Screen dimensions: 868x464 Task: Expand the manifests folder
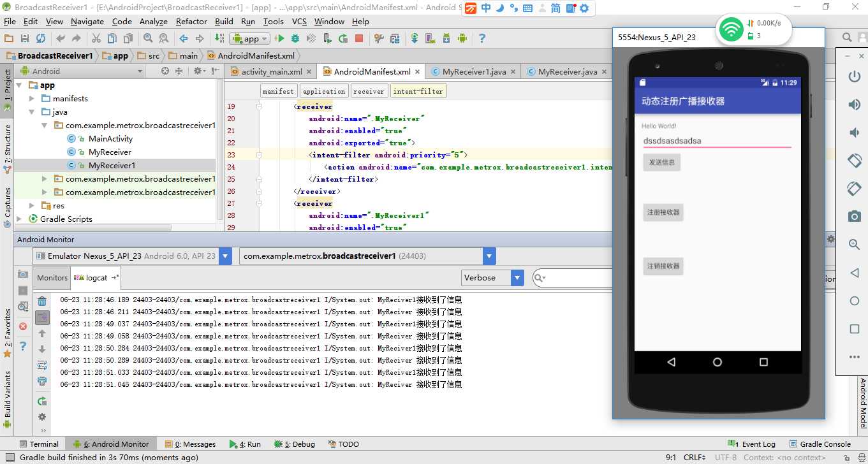tap(32, 99)
